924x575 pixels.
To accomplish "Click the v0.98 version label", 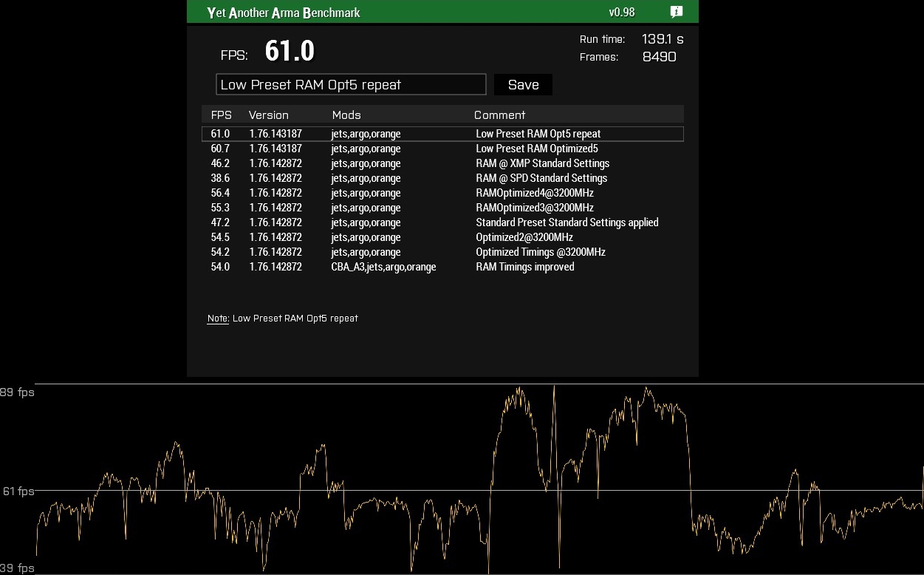I will click(x=622, y=12).
